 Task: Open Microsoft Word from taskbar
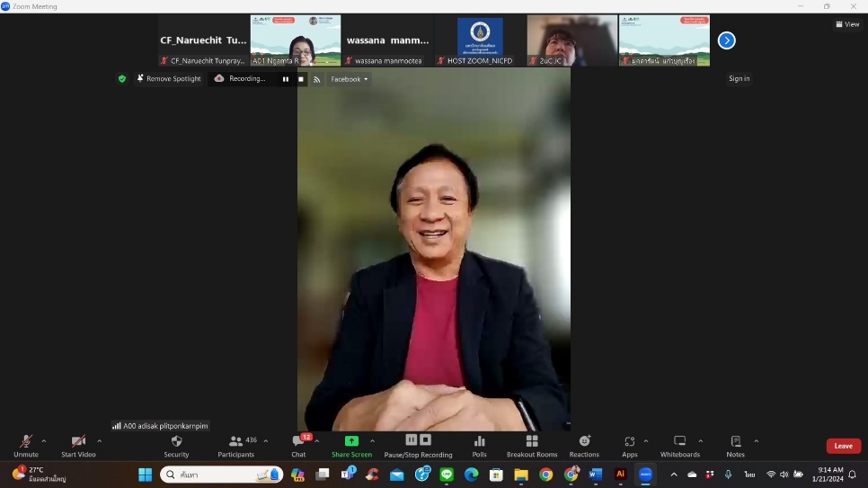coord(596,475)
